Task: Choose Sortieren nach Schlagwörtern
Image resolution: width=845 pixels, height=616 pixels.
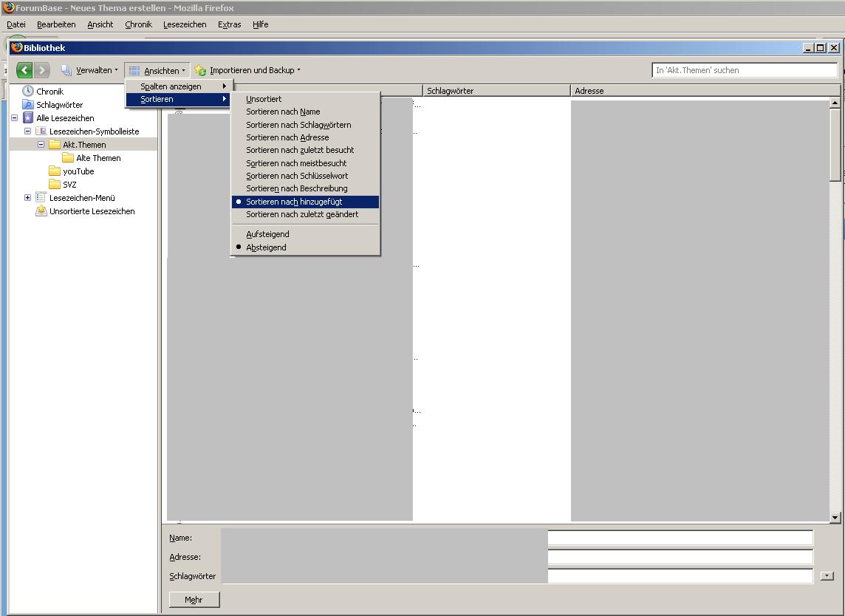Action: (x=306, y=125)
